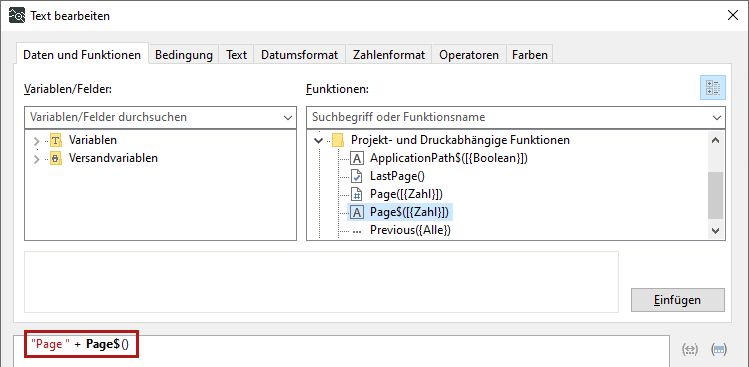The height and width of the screenshot is (367, 749).
Task: Open the Bedingung tab
Action: coord(184,55)
